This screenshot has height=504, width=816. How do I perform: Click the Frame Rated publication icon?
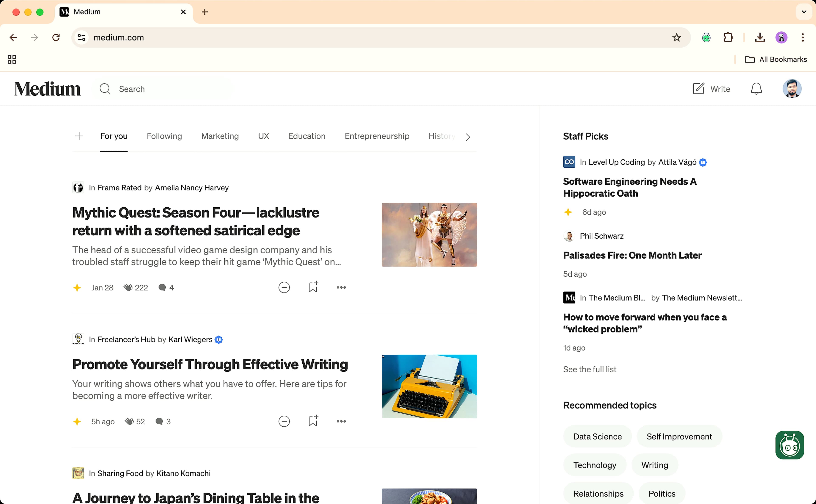click(x=78, y=188)
